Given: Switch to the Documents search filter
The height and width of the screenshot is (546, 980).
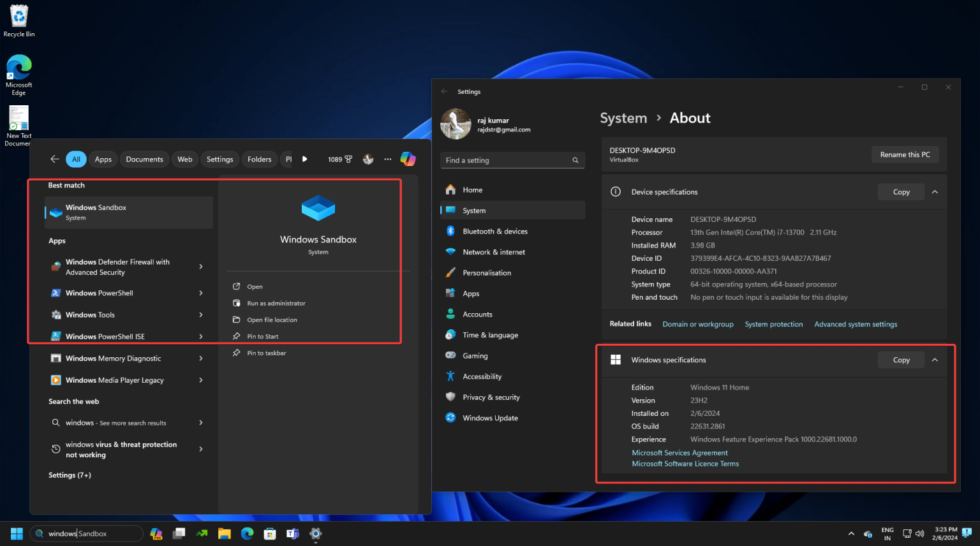Looking at the screenshot, I should 144,159.
